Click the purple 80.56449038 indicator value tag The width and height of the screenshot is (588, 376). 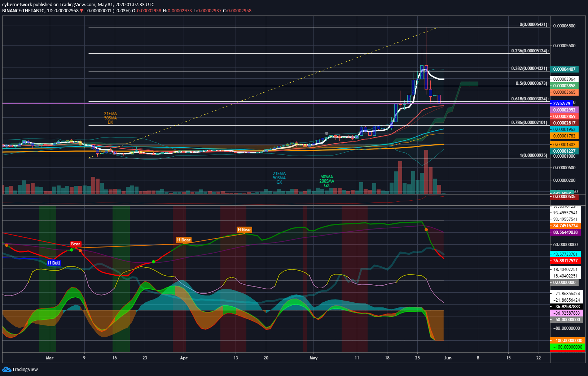(565, 232)
